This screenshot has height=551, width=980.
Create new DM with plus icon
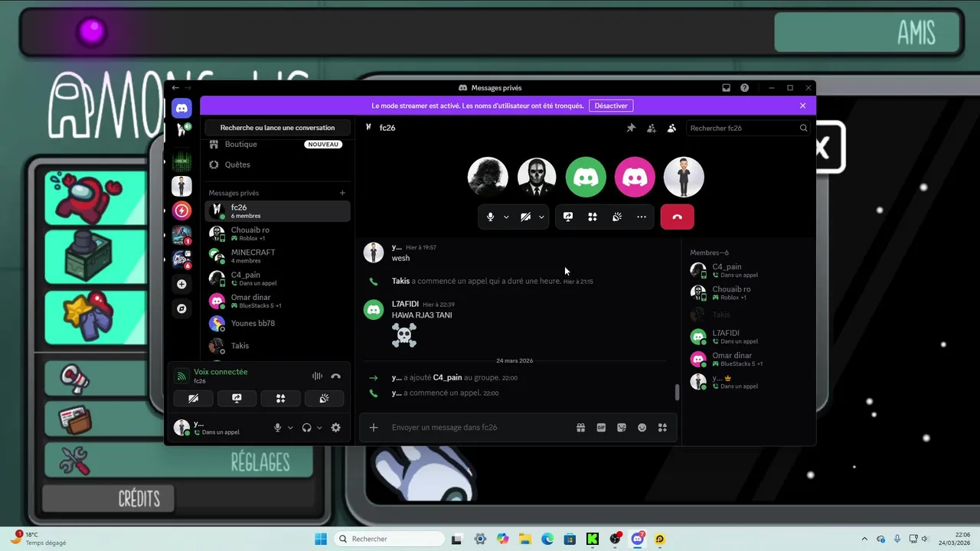pos(342,193)
